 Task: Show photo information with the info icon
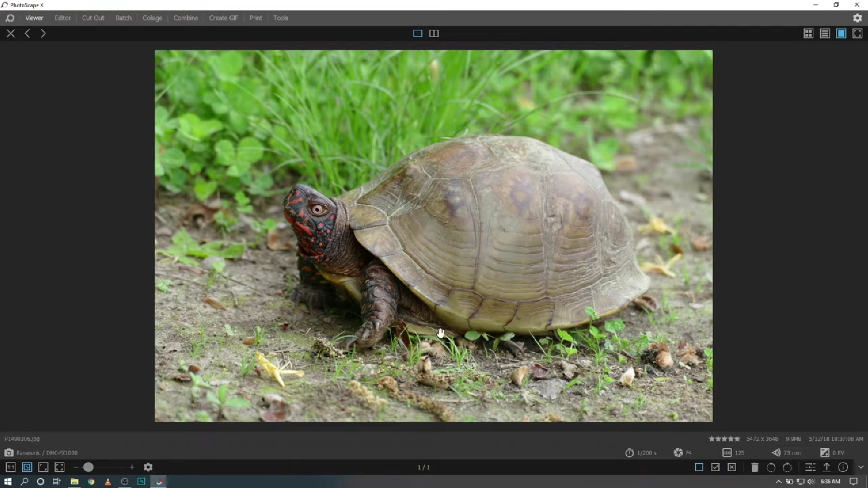coord(843,467)
